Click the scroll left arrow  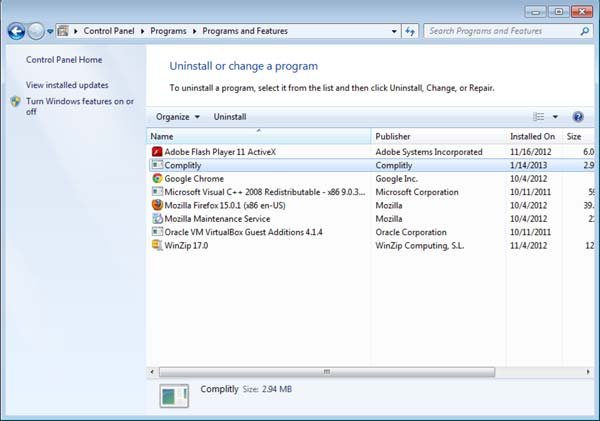tap(152, 372)
